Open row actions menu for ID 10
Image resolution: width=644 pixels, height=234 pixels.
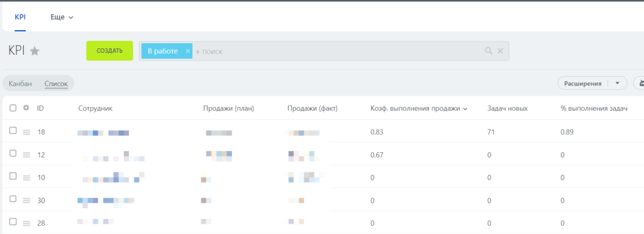26,178
